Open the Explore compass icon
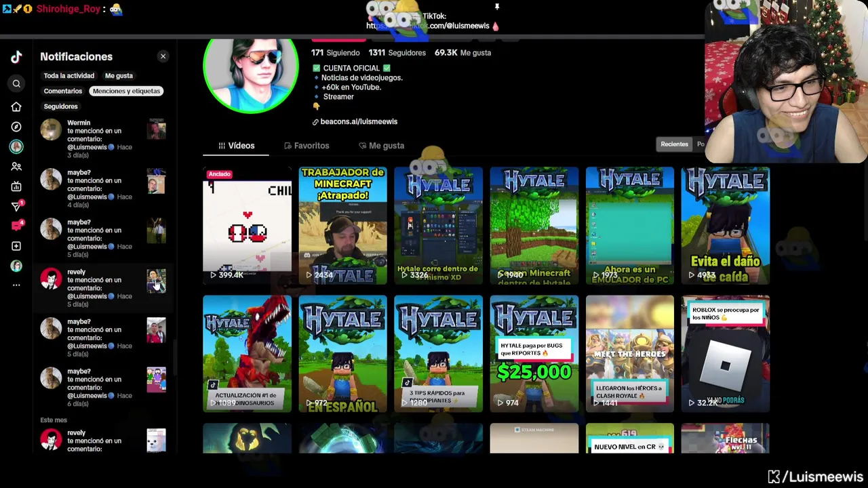This screenshot has height=488, width=868. 16,127
